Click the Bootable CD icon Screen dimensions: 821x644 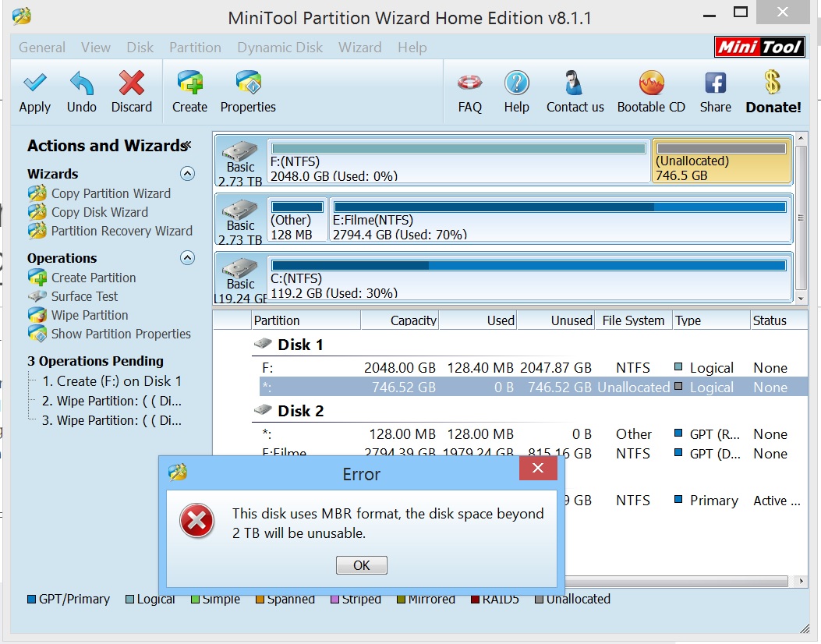[x=651, y=82]
